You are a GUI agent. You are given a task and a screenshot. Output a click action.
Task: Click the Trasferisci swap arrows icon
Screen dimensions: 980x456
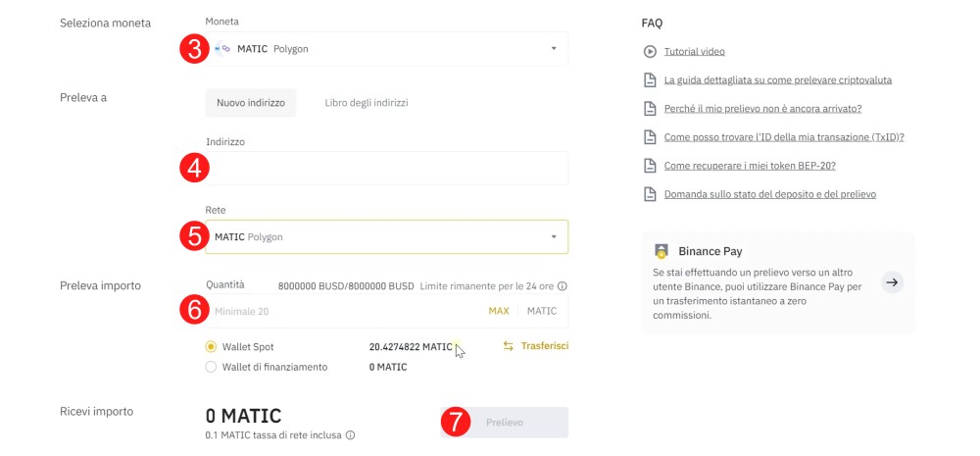point(508,346)
